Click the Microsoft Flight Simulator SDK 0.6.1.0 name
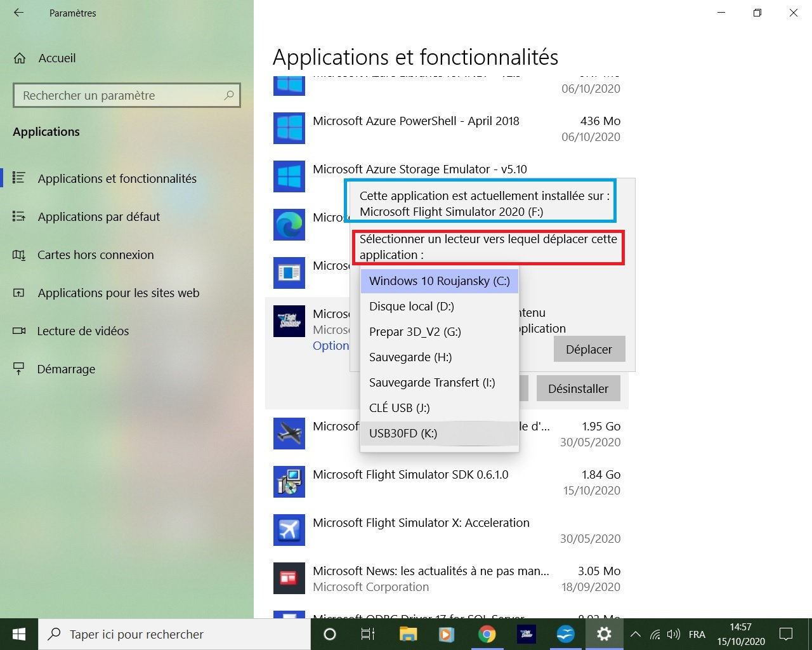 click(x=410, y=474)
